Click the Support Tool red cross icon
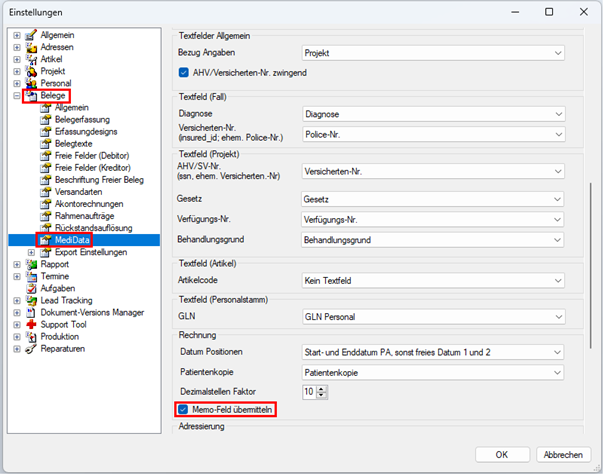 point(31,325)
